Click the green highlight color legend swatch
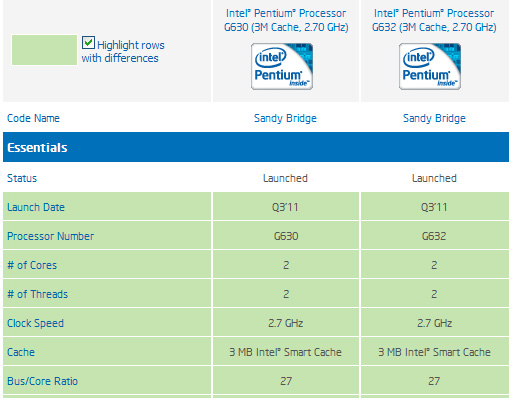 pos(44,50)
